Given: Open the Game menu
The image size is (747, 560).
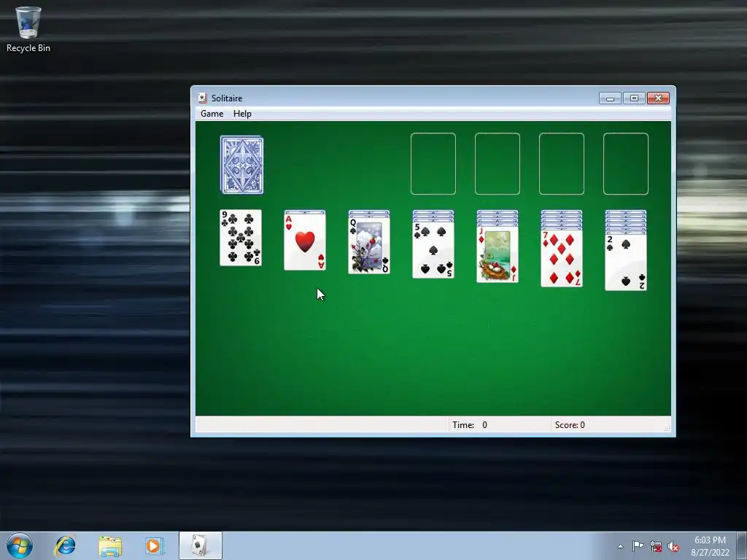Looking at the screenshot, I should click(x=212, y=113).
